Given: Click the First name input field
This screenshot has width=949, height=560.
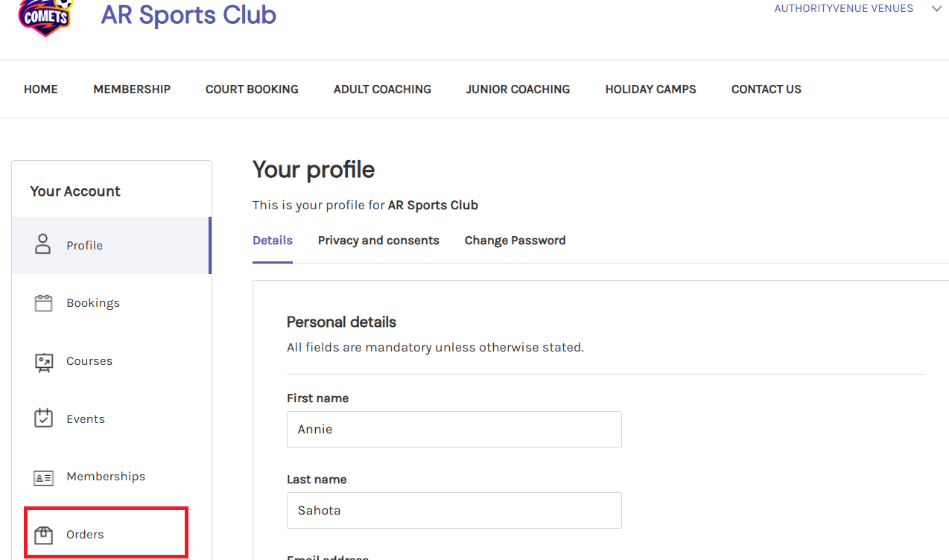Looking at the screenshot, I should [454, 430].
